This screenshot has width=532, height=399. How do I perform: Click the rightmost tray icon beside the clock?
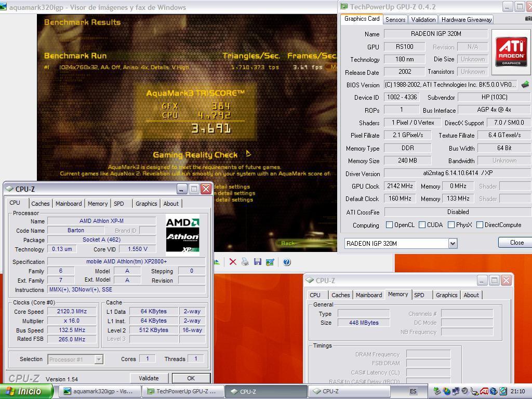tap(503, 391)
